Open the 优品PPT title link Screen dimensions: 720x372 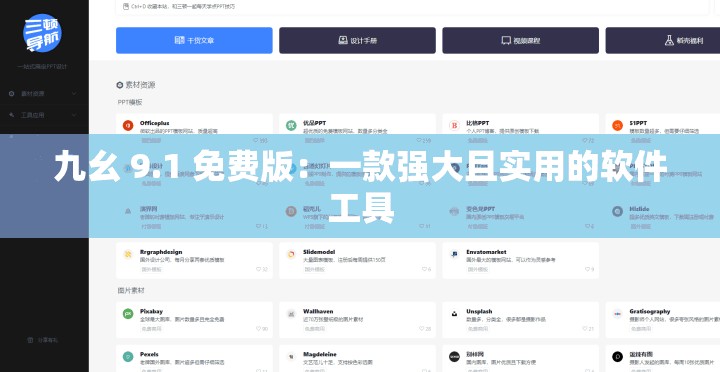315,123
